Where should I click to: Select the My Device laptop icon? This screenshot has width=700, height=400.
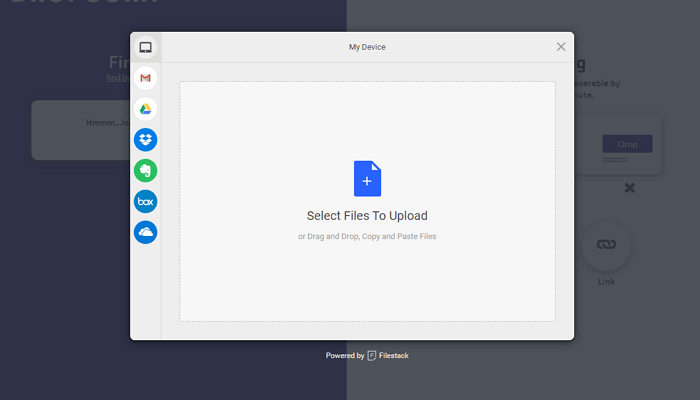(x=146, y=47)
